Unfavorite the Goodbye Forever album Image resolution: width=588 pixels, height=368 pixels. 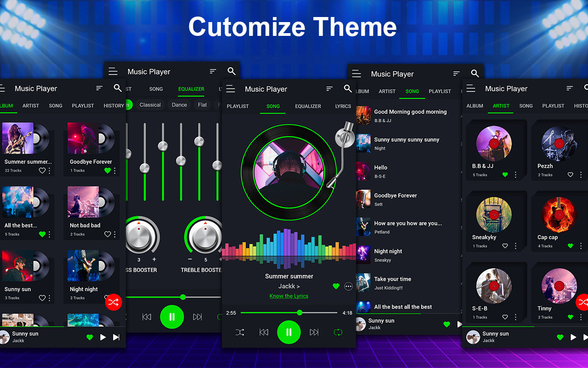[x=107, y=171]
